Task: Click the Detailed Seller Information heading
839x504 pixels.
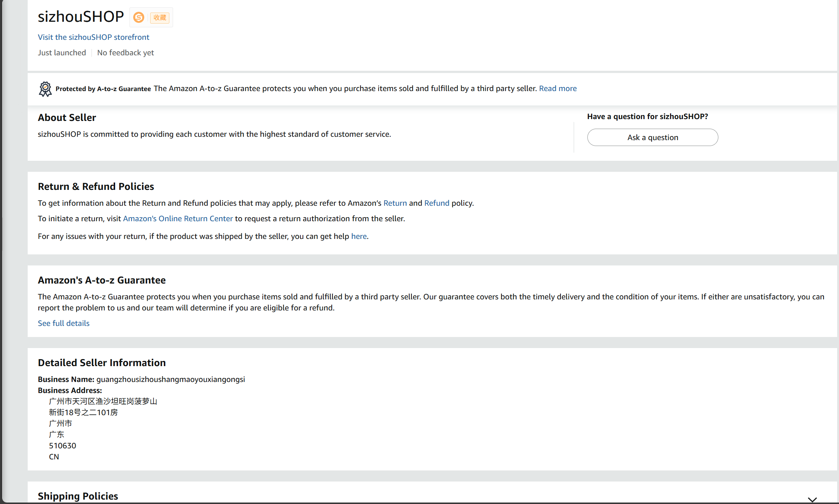Action: point(101,363)
